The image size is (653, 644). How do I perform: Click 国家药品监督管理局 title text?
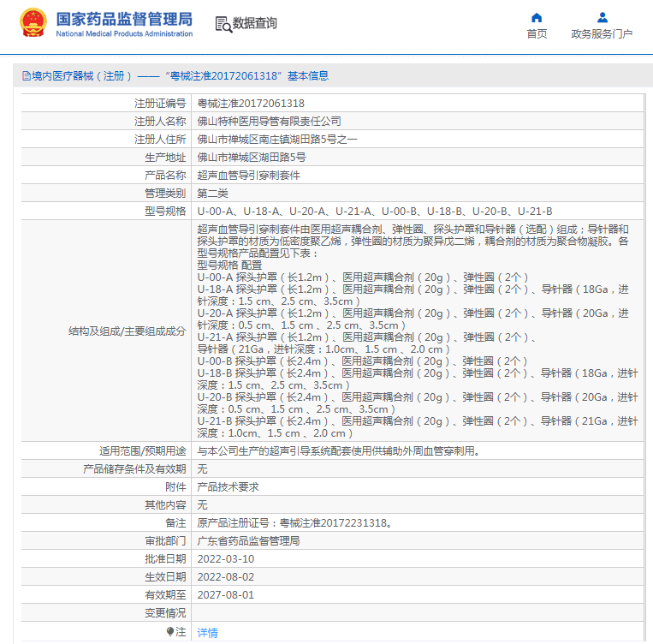(x=124, y=19)
